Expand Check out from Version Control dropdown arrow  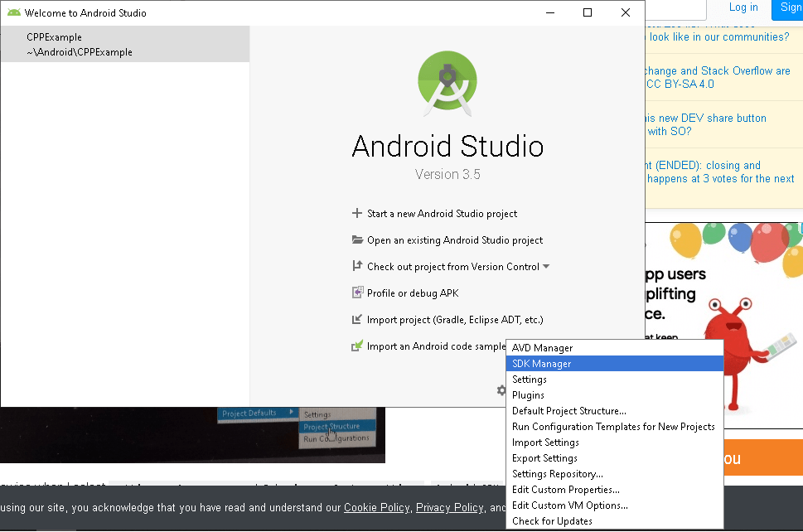(546, 266)
